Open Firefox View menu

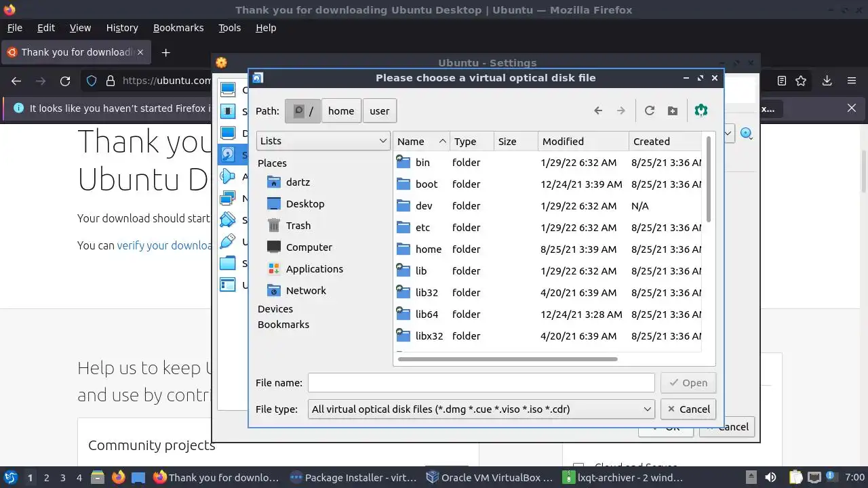click(x=80, y=28)
